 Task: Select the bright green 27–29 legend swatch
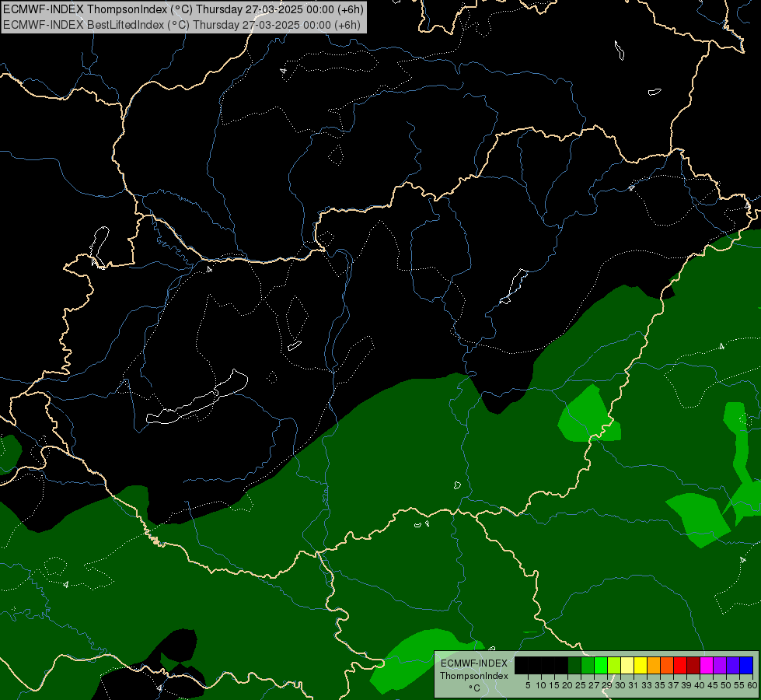tap(600, 665)
